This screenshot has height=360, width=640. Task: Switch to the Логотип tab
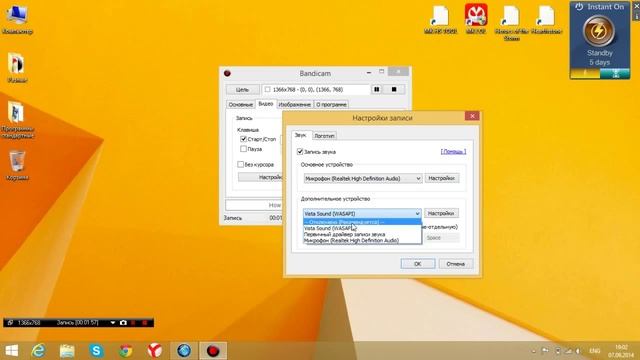click(324, 136)
